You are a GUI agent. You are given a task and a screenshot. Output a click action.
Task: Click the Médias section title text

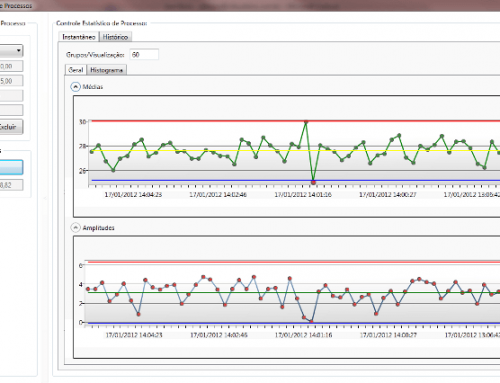93,87
